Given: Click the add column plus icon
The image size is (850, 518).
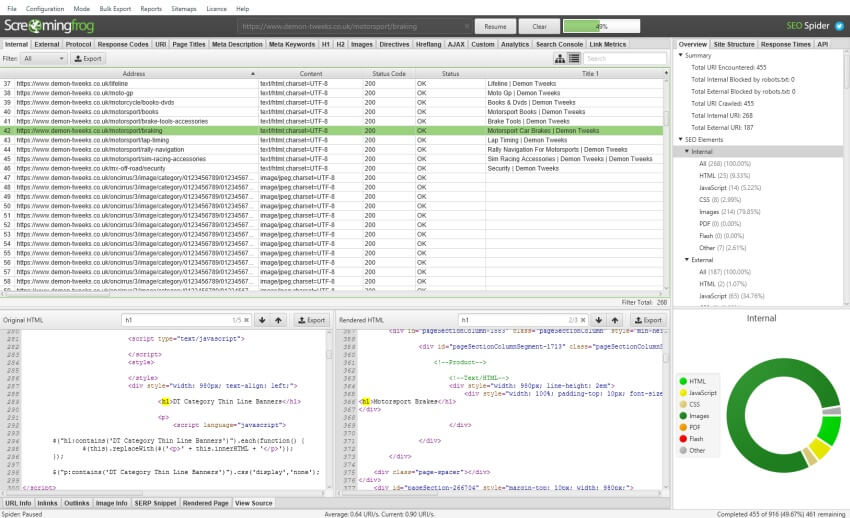Looking at the screenshot, I should pyautogui.click(x=666, y=73).
